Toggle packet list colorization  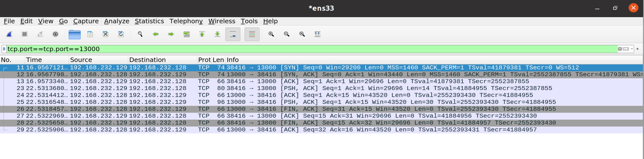point(252,34)
